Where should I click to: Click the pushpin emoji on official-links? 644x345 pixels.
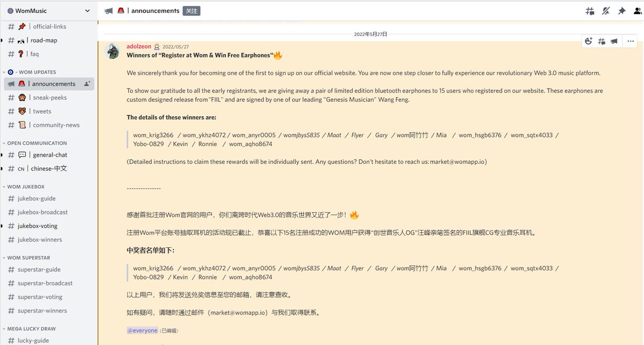point(22,26)
